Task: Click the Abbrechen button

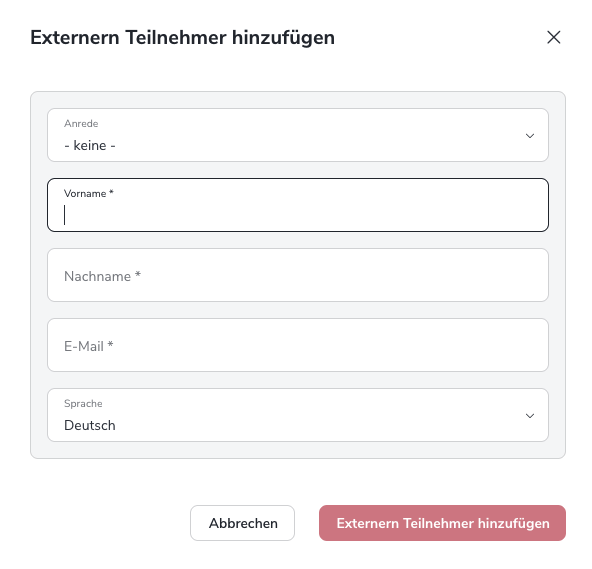Action: [x=242, y=523]
